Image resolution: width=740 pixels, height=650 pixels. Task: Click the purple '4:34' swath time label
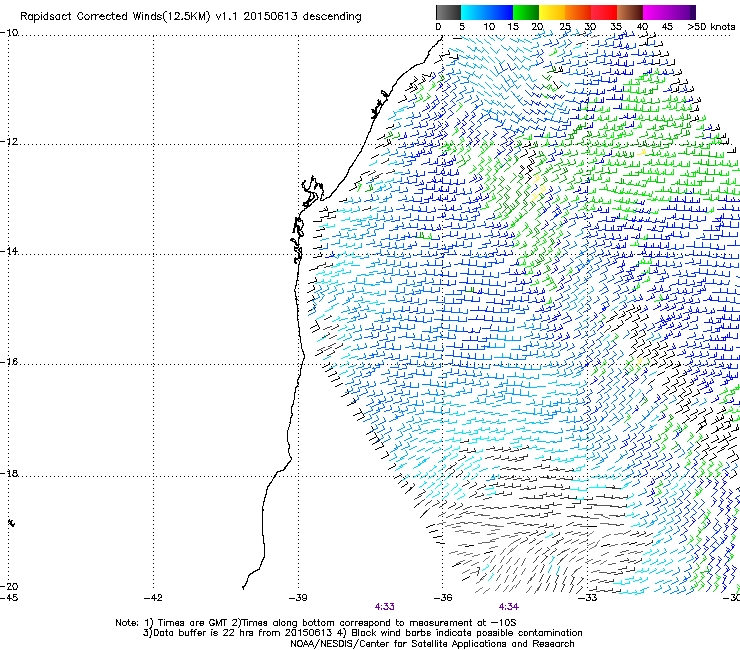[x=509, y=607]
